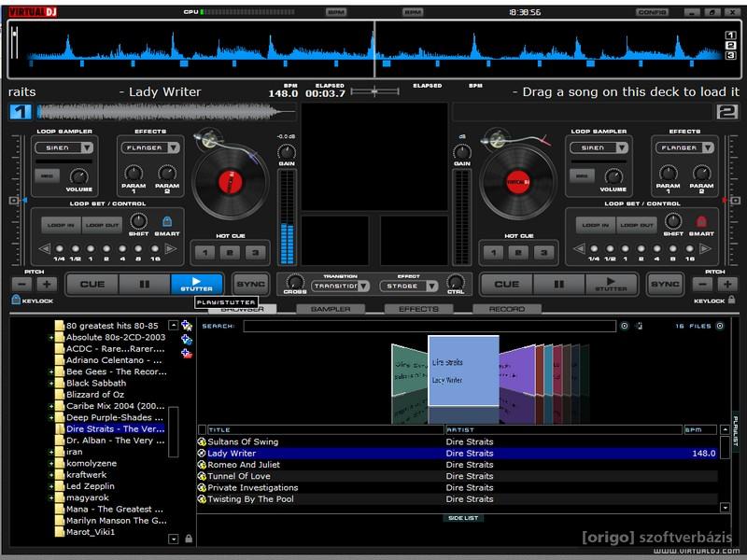This screenshot has height=560, width=747.
Task: Raise deck 1 pitch with plus button
Action: click(47, 285)
